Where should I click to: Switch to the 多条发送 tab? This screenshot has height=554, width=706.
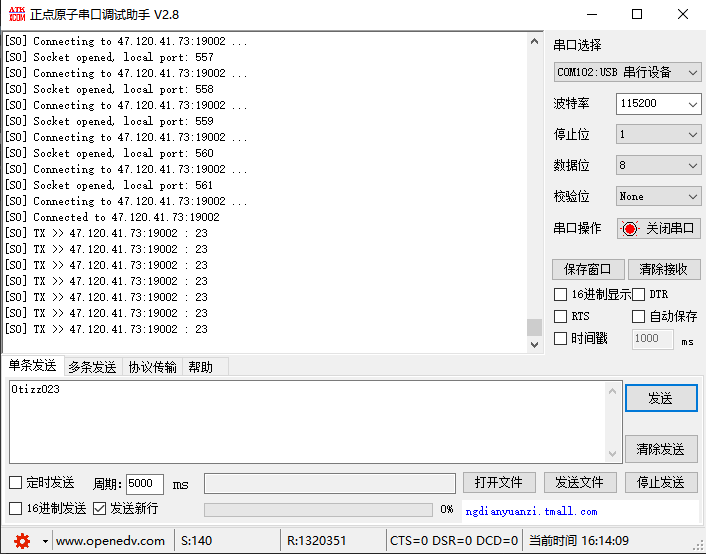coord(92,367)
